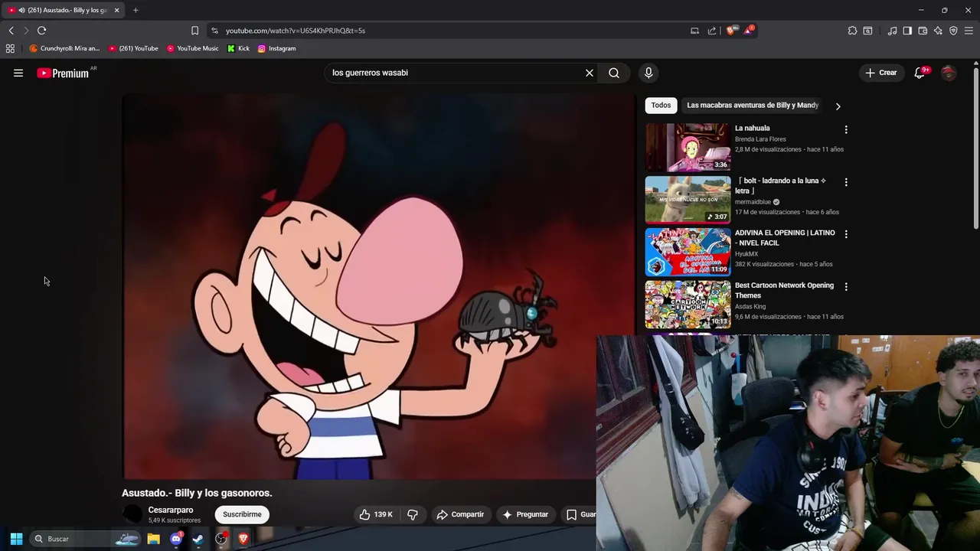Dislike the video with thumbs down

[413, 514]
